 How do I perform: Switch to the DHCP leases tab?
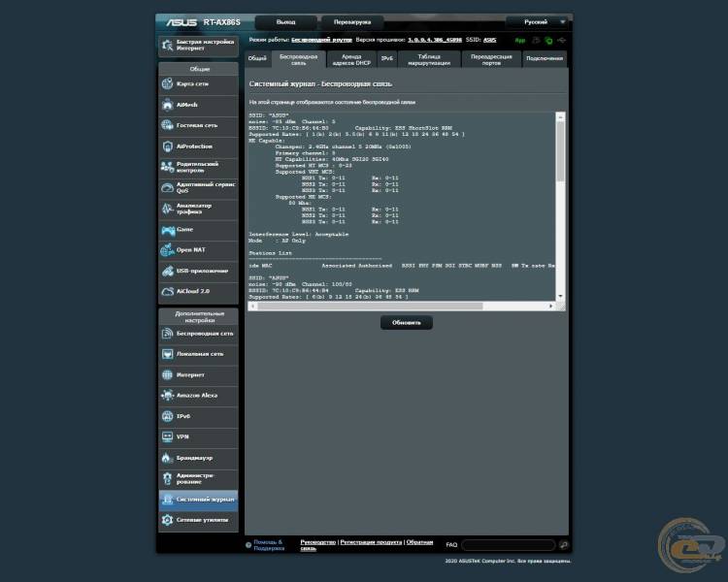351,59
